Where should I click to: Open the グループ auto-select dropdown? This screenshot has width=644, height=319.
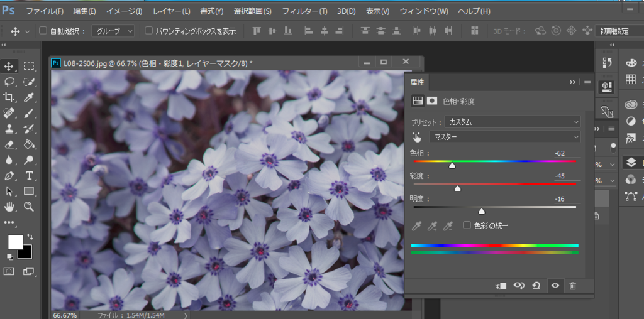[x=113, y=31]
